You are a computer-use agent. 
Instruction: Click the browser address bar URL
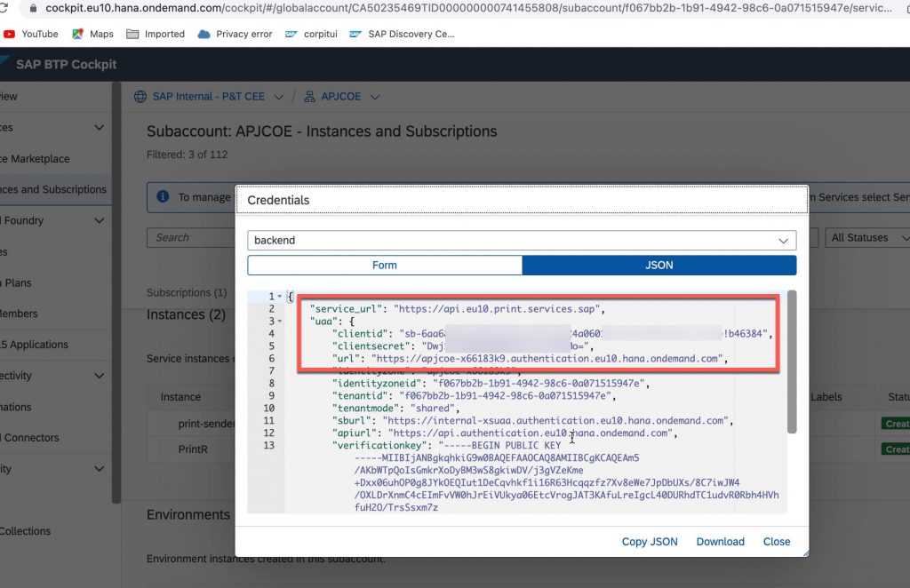(469, 8)
